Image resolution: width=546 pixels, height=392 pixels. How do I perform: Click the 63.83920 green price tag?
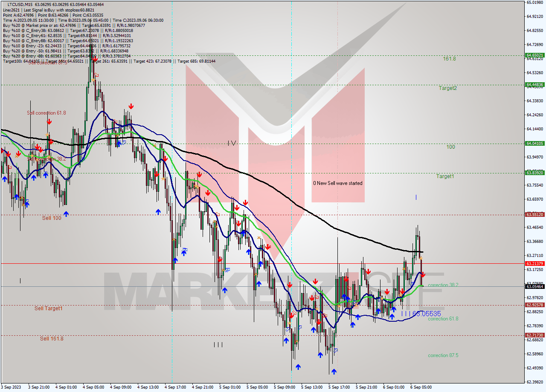point(534,173)
